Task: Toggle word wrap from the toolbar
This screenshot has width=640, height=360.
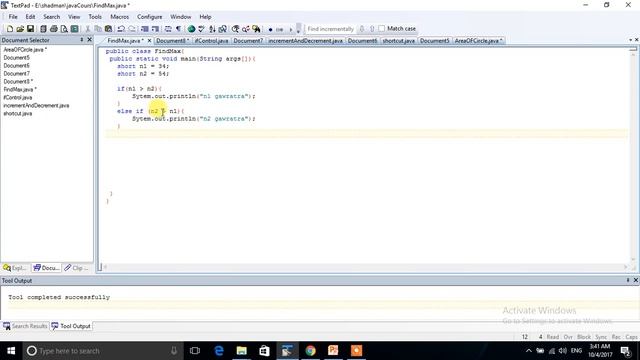Action: (x=168, y=29)
